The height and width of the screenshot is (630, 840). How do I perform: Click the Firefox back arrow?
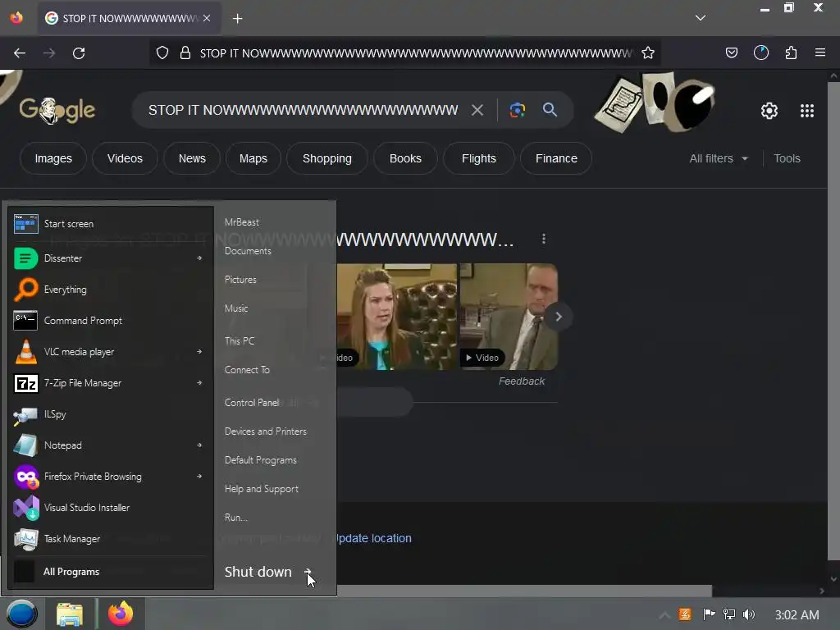pos(20,53)
